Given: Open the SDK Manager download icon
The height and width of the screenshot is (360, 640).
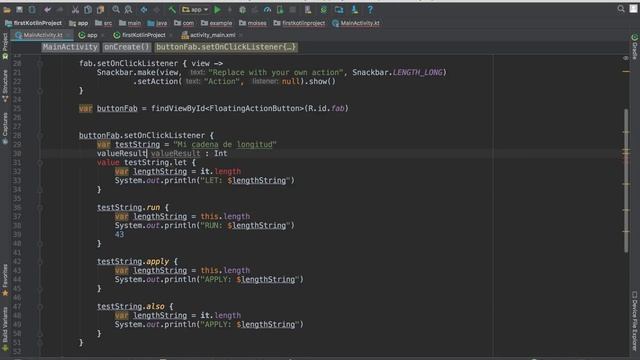Looking at the screenshot, I should [x=355, y=9].
